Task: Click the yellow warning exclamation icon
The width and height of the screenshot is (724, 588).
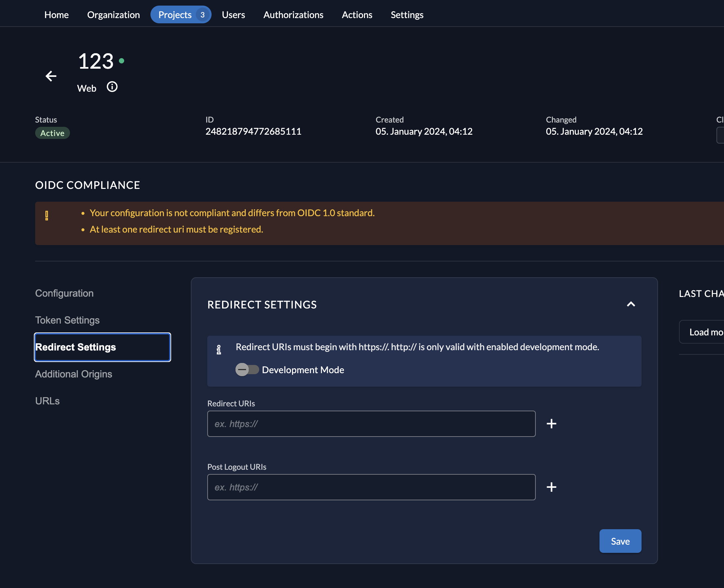Action: pyautogui.click(x=47, y=215)
